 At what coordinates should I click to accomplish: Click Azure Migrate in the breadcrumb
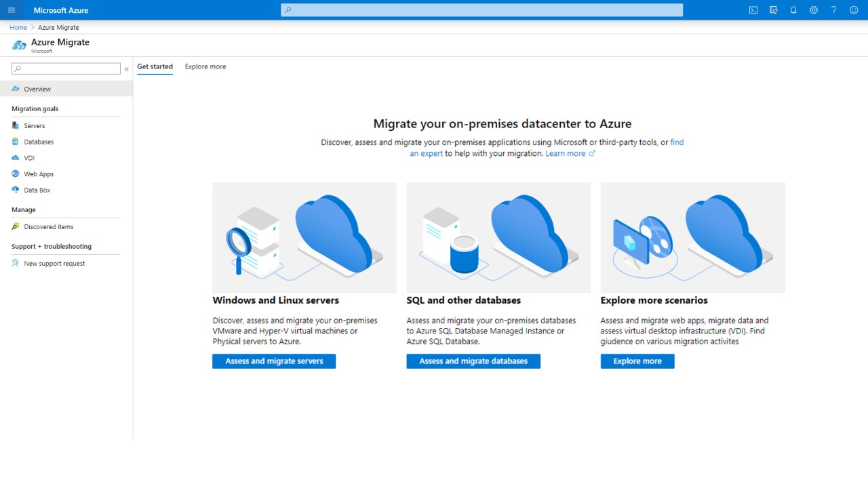coord(58,27)
